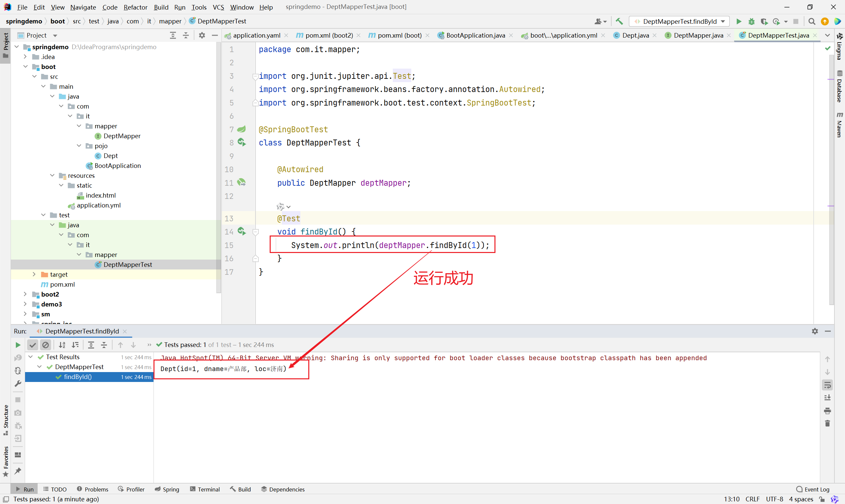Toggle soft-wrap in the console output
This screenshot has width=845, height=504.
827,385
